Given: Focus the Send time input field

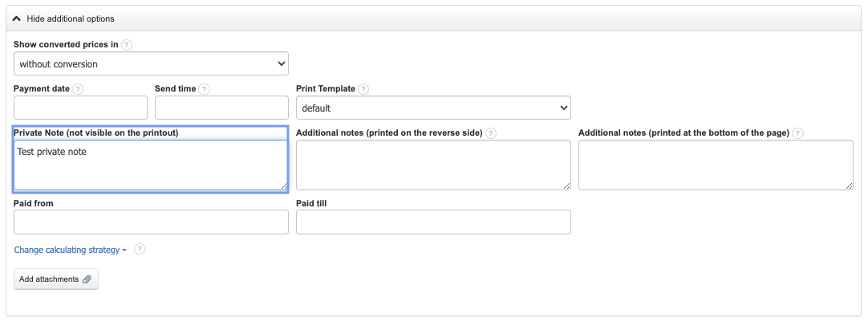Looking at the screenshot, I should pos(221,108).
